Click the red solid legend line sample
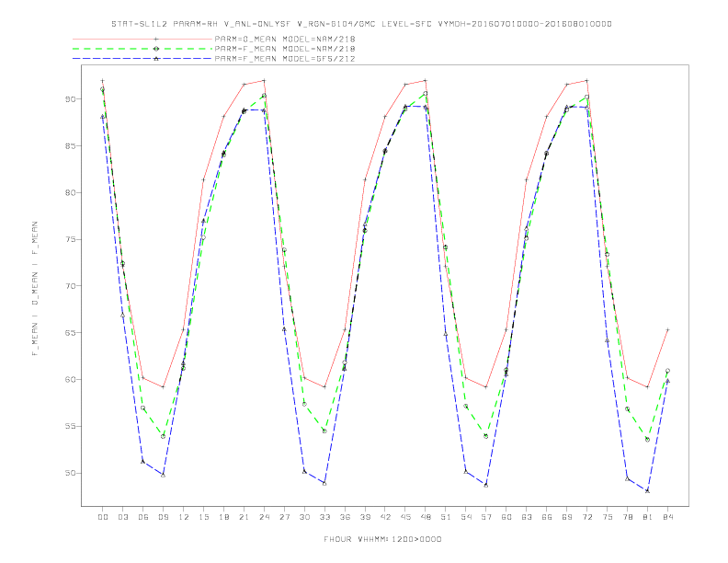This screenshot has height=563, width=728. [x=142, y=39]
